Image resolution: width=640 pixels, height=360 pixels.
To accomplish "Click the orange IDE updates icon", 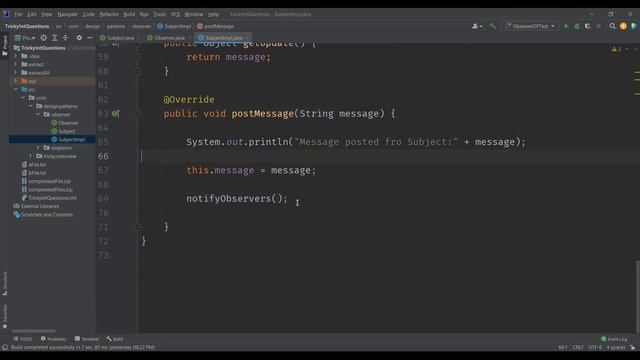I will pos(623,26).
